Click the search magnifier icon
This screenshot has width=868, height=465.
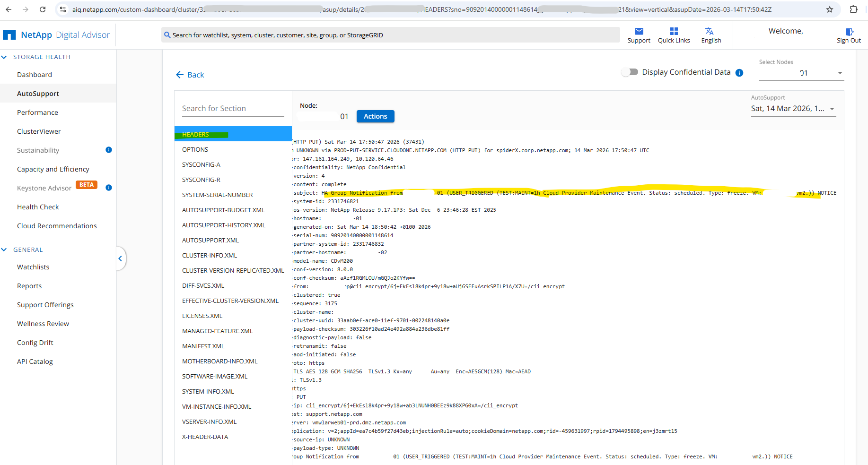[x=167, y=35]
